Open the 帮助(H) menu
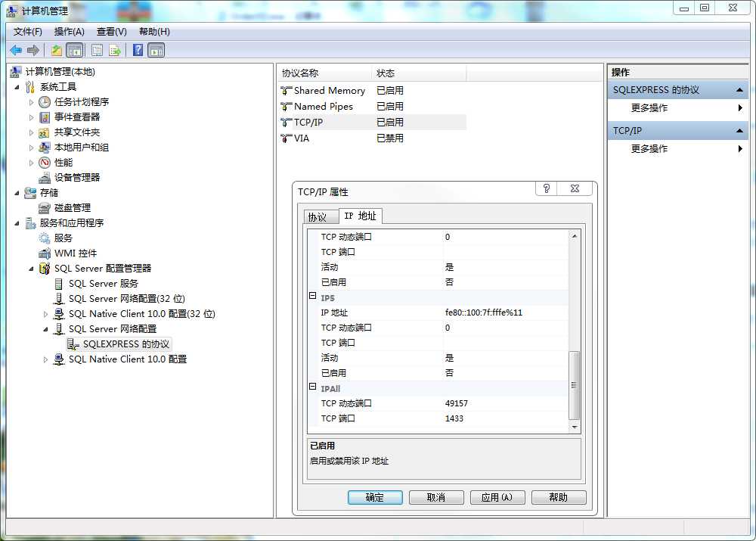The width and height of the screenshot is (756, 541). click(154, 31)
